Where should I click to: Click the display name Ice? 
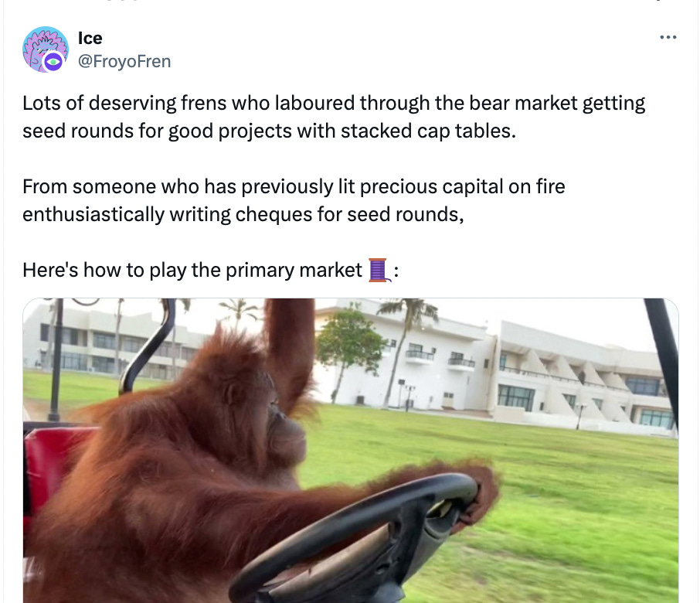click(x=90, y=38)
